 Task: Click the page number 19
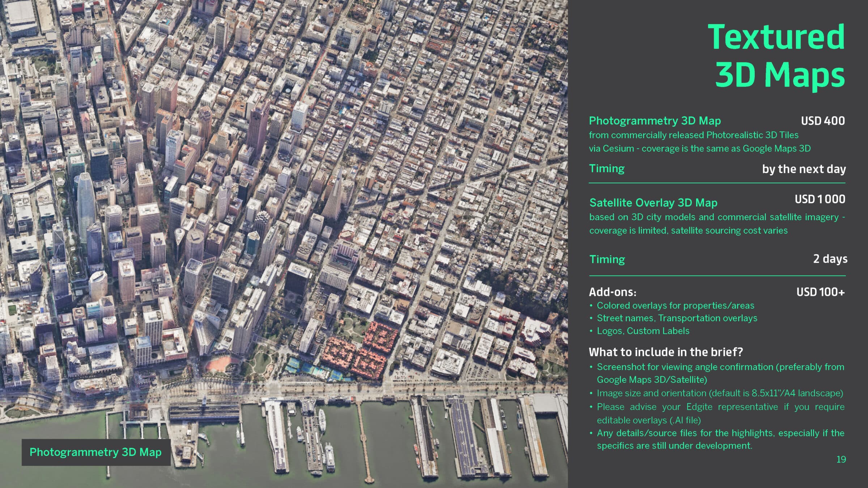(841, 459)
